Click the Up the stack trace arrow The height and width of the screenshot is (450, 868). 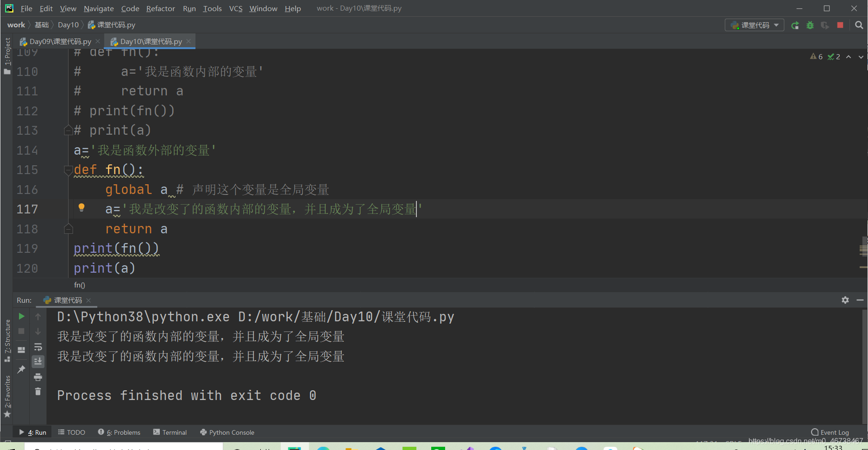pos(38,316)
